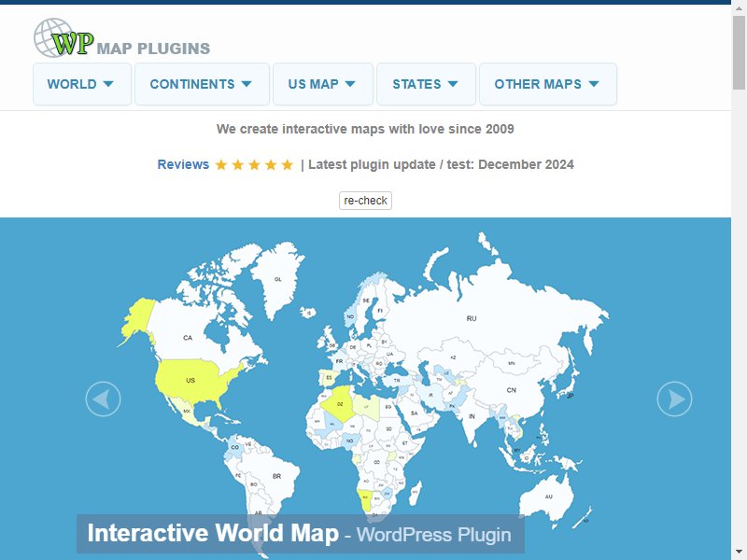Screen dimensions: 747x560
Task: Select India (IN) on the map
Action: pyautogui.click(x=472, y=416)
